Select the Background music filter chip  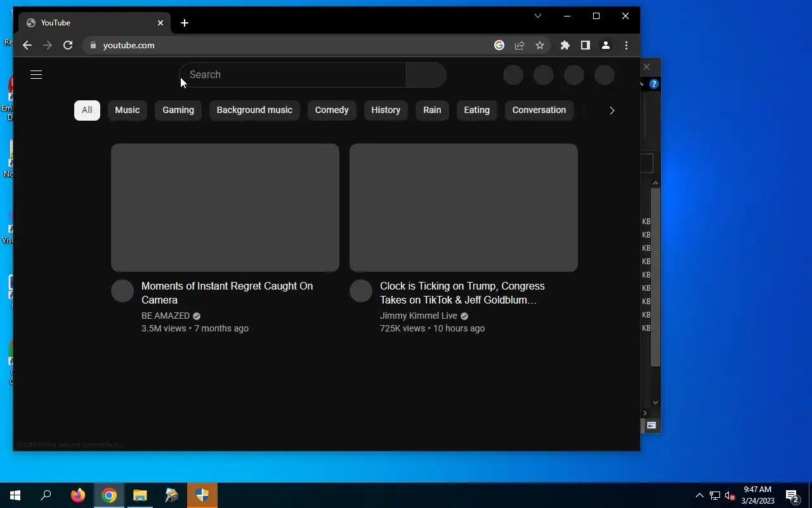[x=254, y=110]
